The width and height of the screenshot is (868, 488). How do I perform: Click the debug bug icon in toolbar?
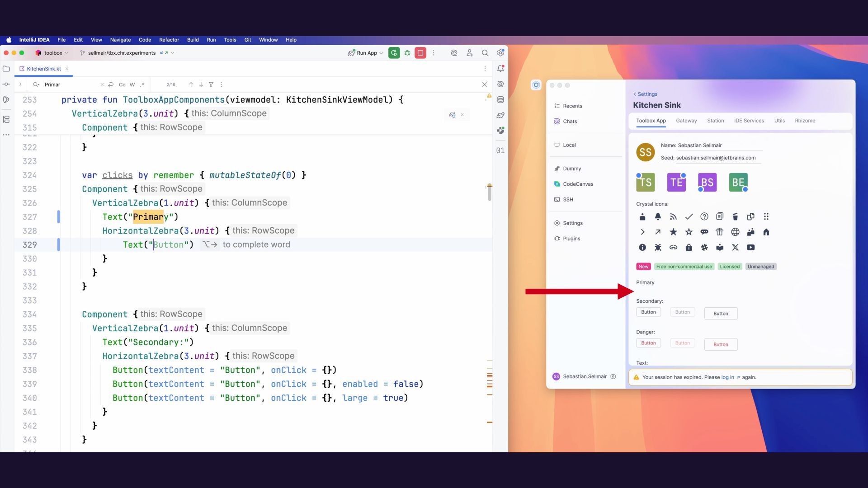(x=407, y=53)
